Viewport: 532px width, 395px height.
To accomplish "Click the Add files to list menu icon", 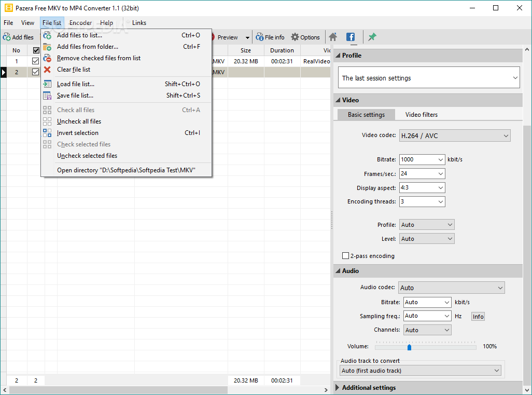I will pos(47,35).
